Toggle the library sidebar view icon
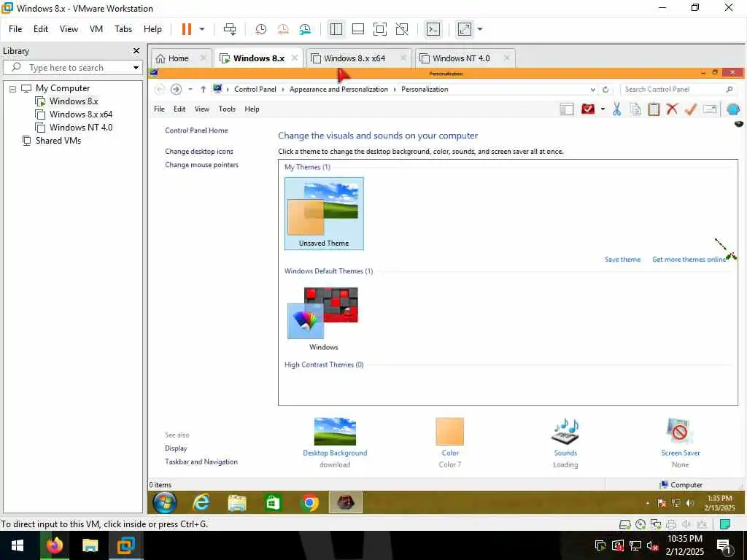This screenshot has width=747, height=560. click(336, 29)
